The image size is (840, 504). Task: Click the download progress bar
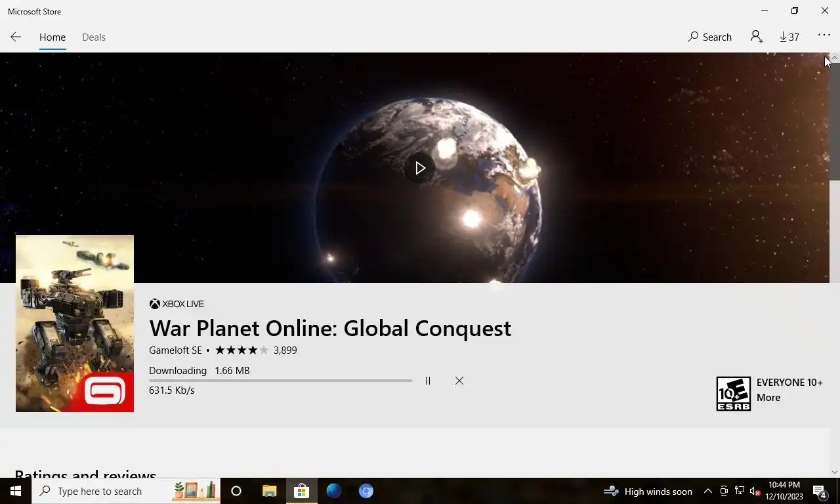[x=280, y=381]
